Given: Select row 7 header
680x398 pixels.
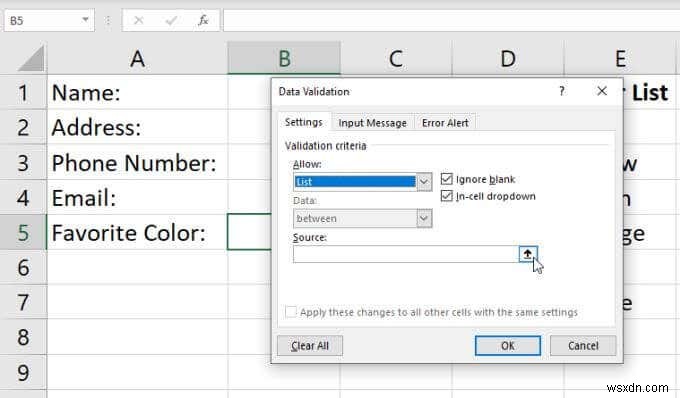Looking at the screenshot, I should [x=23, y=302].
